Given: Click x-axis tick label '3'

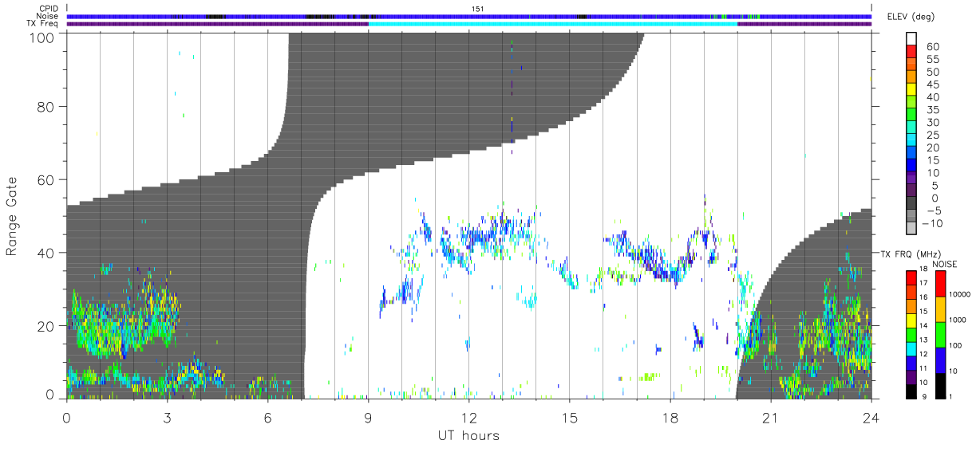Looking at the screenshot, I should (167, 417).
